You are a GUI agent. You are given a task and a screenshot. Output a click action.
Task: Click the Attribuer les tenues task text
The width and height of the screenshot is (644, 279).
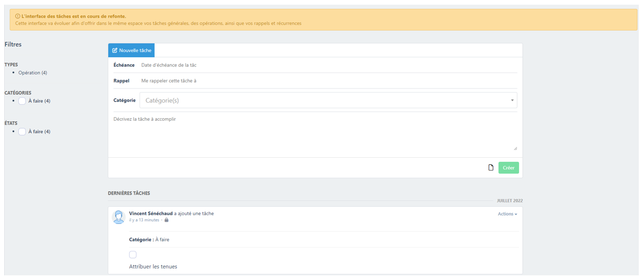pyautogui.click(x=153, y=267)
